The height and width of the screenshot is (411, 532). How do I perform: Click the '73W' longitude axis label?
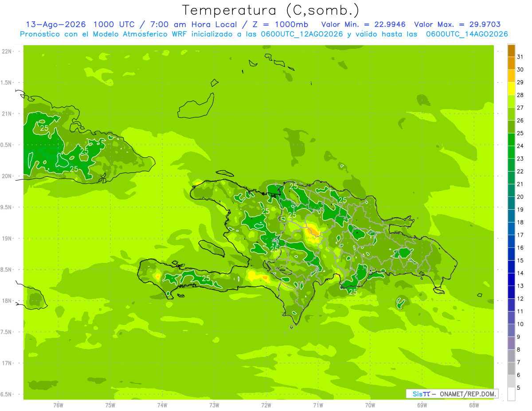(x=214, y=405)
